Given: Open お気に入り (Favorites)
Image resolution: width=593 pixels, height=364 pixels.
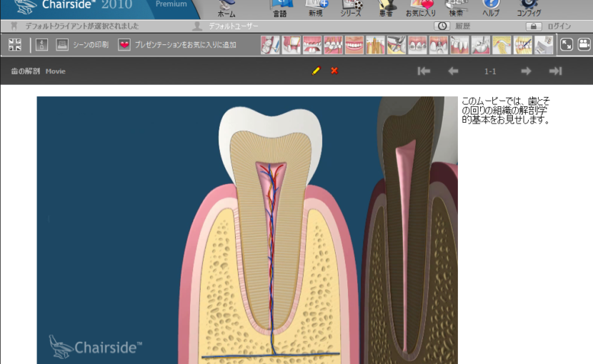Looking at the screenshot, I should pyautogui.click(x=421, y=8).
